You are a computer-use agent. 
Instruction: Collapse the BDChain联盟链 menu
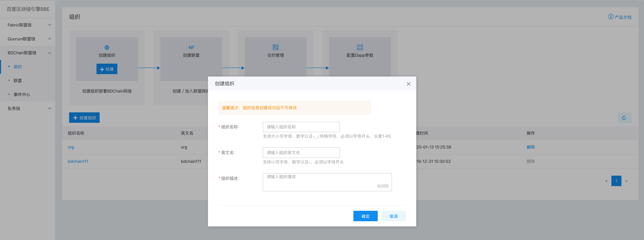click(x=27, y=53)
